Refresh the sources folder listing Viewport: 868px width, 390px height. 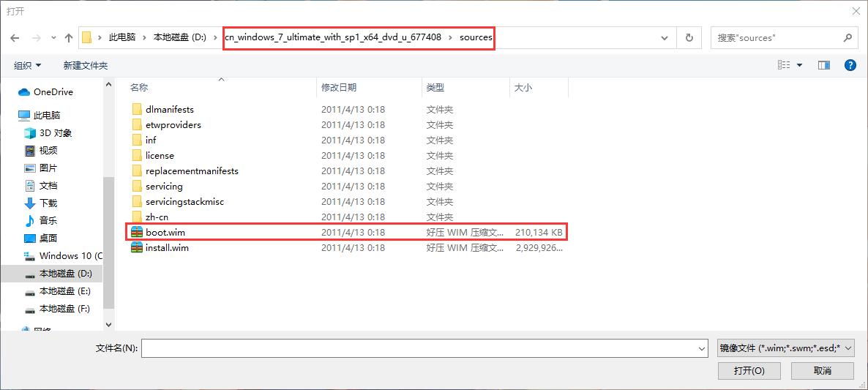(x=689, y=37)
